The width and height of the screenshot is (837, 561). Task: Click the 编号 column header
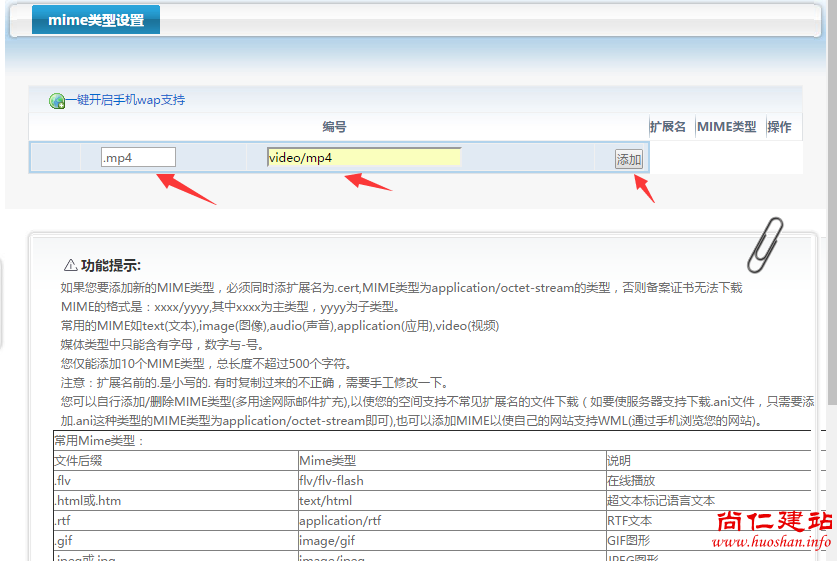tap(334, 127)
